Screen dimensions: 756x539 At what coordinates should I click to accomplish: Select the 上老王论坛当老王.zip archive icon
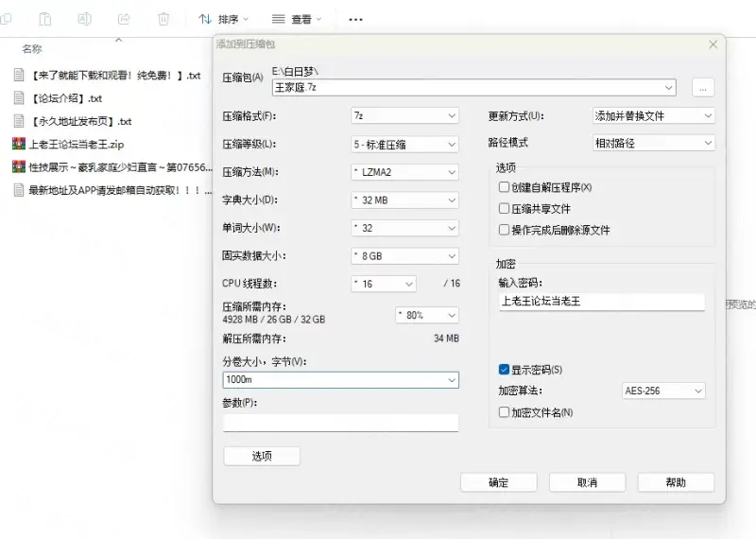pos(18,144)
